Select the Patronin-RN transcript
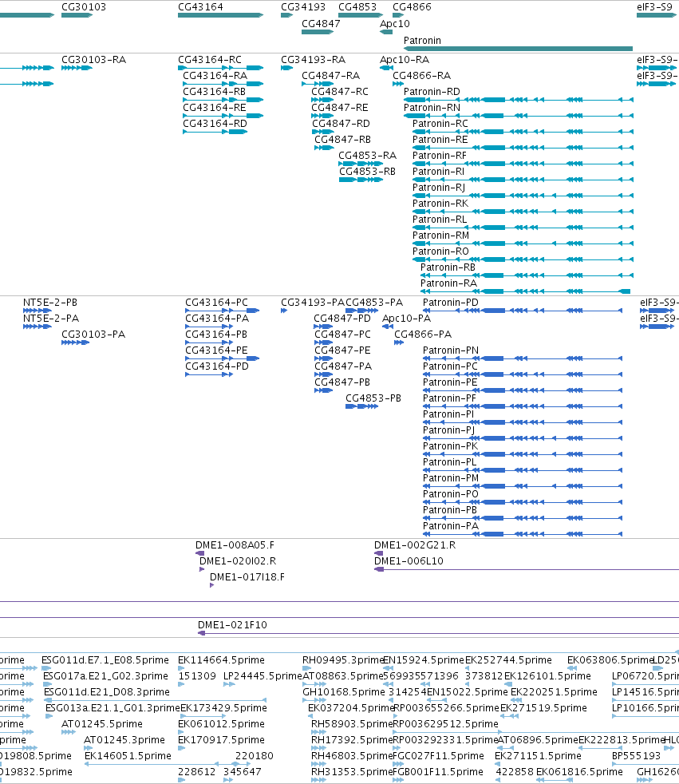Viewport: 679px width, 784px height. coord(518,116)
